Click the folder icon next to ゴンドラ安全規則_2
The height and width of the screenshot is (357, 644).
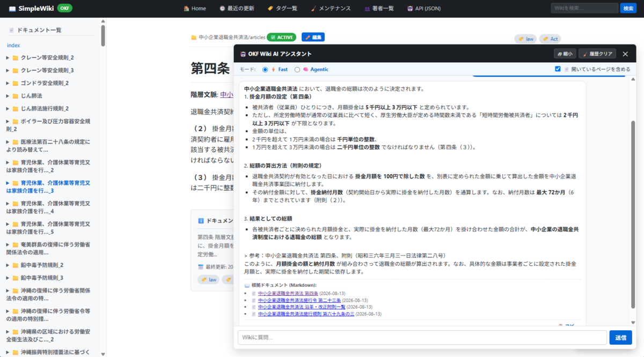click(x=16, y=83)
